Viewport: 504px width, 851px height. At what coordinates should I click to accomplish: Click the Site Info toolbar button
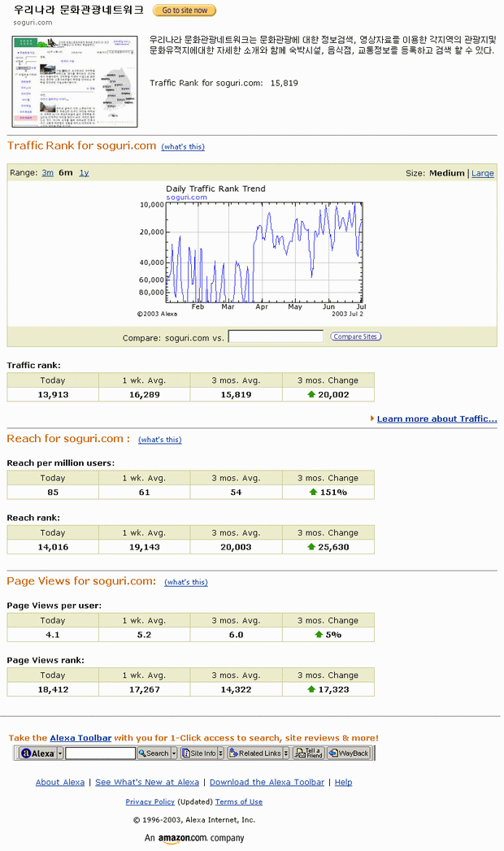pos(198,753)
